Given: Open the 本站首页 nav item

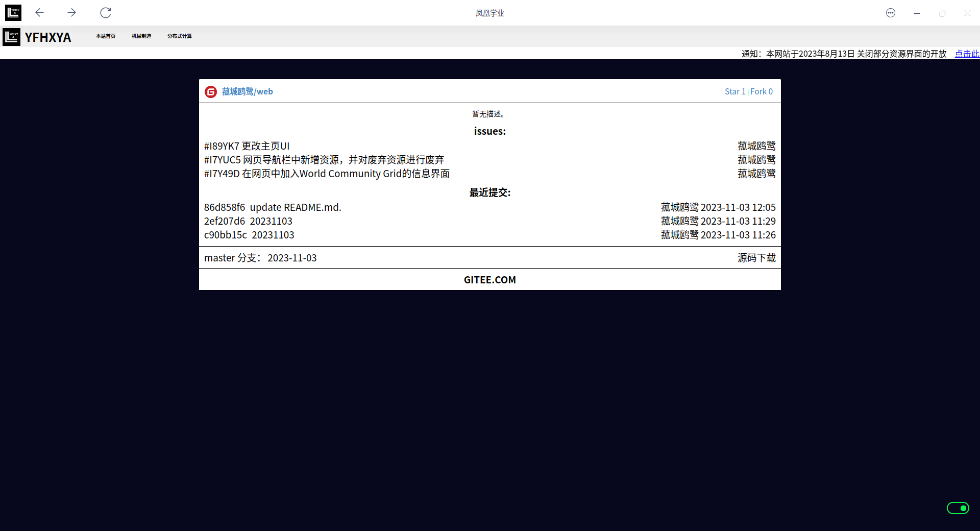Looking at the screenshot, I should (106, 36).
